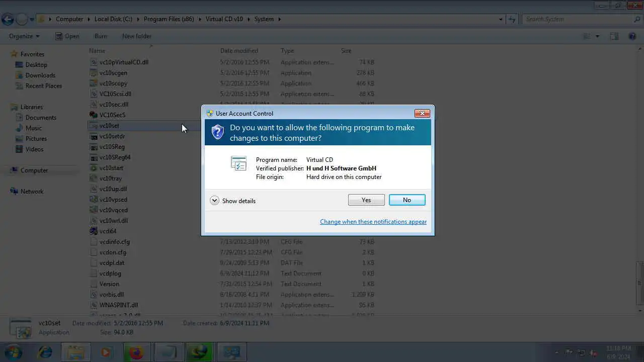Select Computer in the navigation pane
This screenshot has width=644, height=362.
tap(34, 170)
